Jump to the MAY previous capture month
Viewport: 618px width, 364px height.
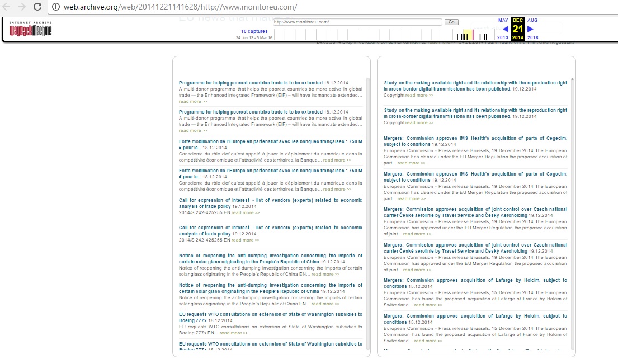(503, 21)
